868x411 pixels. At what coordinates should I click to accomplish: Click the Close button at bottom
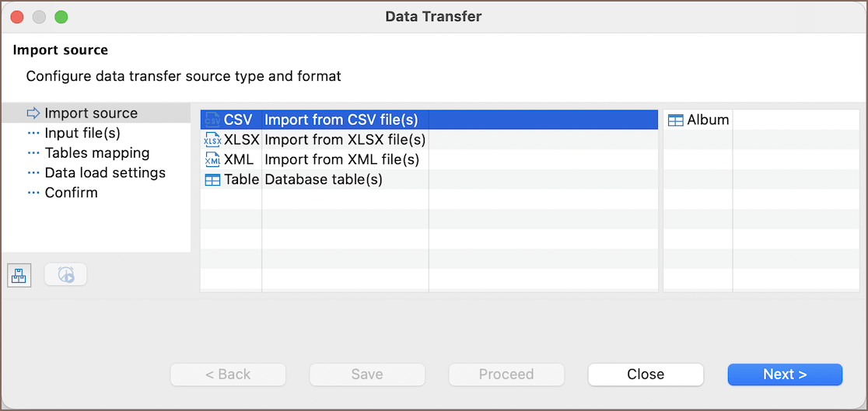(x=646, y=374)
